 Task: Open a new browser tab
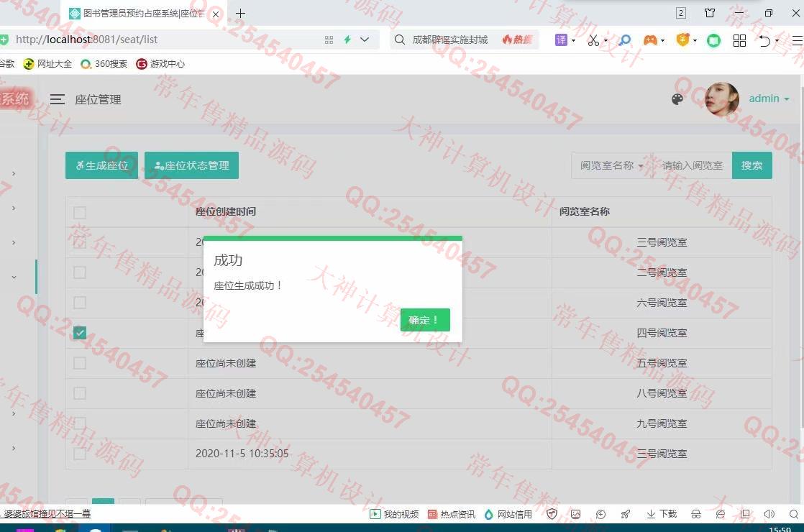[x=240, y=14]
